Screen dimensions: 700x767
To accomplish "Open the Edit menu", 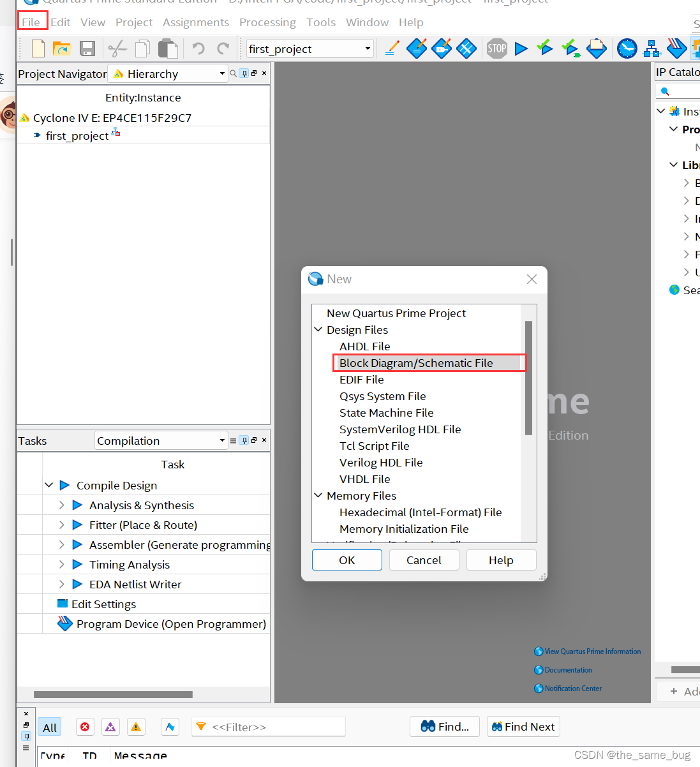I will pos(61,22).
